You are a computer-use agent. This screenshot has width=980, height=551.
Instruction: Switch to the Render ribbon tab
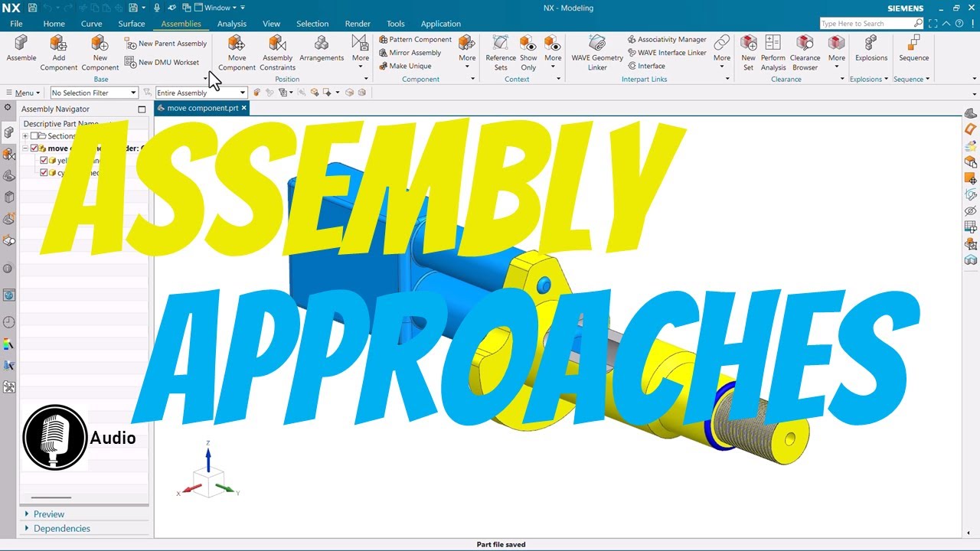pyautogui.click(x=358, y=24)
